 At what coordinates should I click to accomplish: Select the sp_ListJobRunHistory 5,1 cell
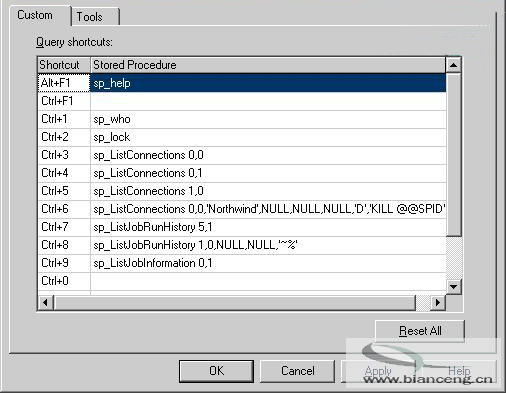point(268,227)
